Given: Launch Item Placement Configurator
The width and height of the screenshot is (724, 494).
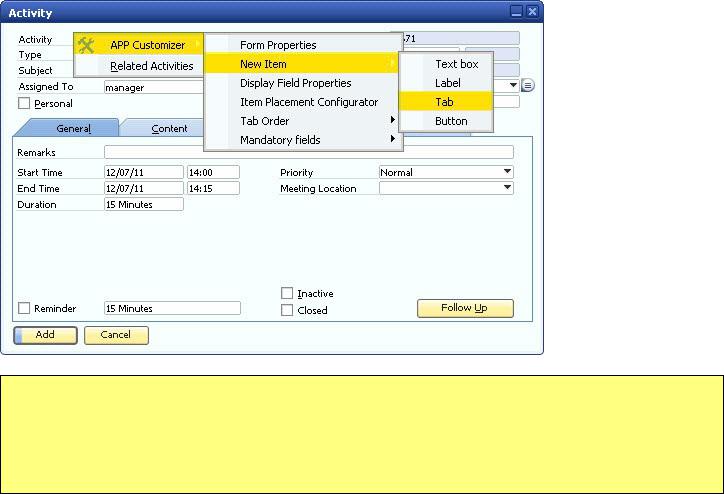Looking at the screenshot, I should [x=303, y=102].
